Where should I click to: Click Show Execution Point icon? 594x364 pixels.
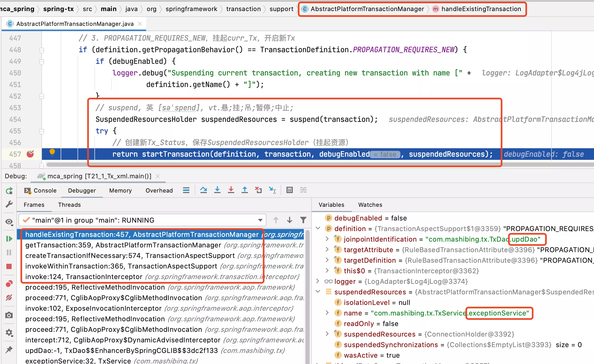(x=186, y=190)
